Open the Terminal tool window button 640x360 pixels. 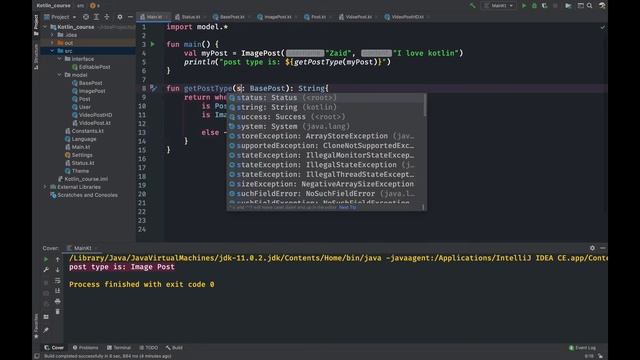pos(119,348)
